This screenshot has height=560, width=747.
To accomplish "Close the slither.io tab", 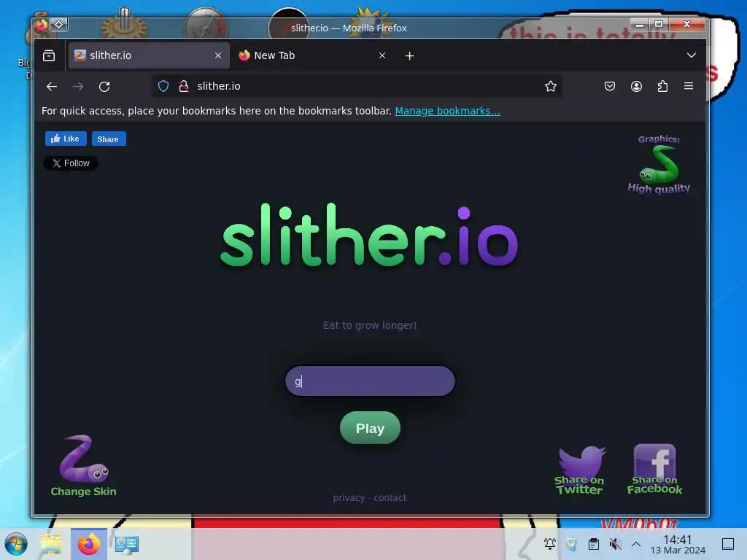I will pyautogui.click(x=218, y=55).
